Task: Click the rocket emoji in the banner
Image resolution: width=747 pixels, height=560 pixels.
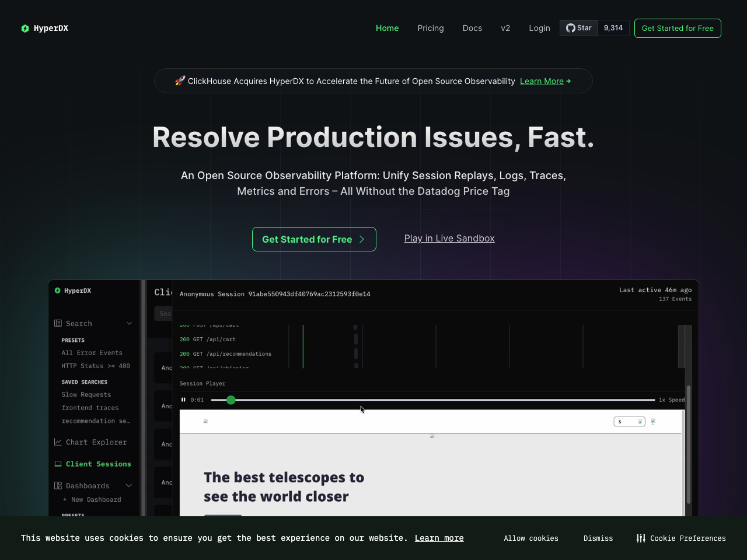Action: [180, 80]
